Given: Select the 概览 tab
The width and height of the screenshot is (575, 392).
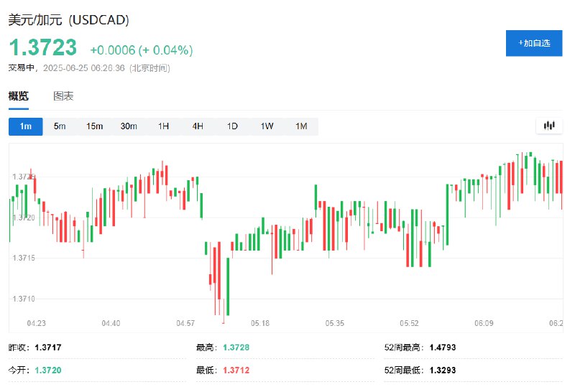Looking at the screenshot, I should coord(19,96).
